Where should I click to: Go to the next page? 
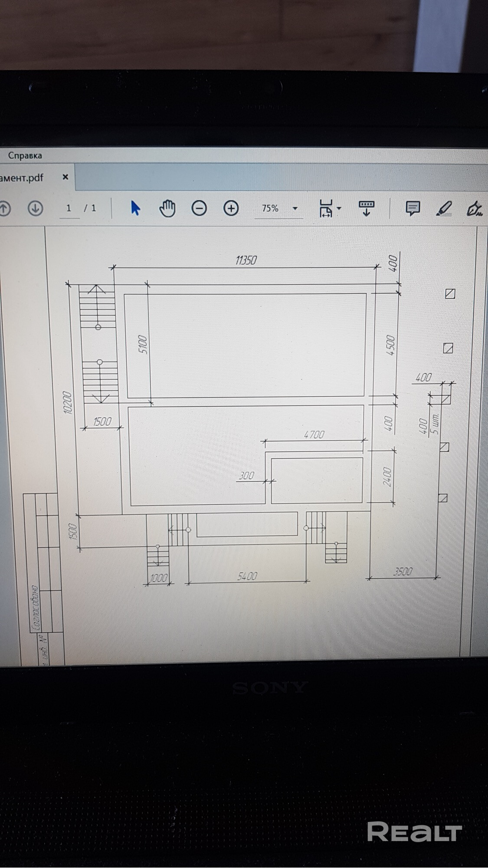(36, 208)
